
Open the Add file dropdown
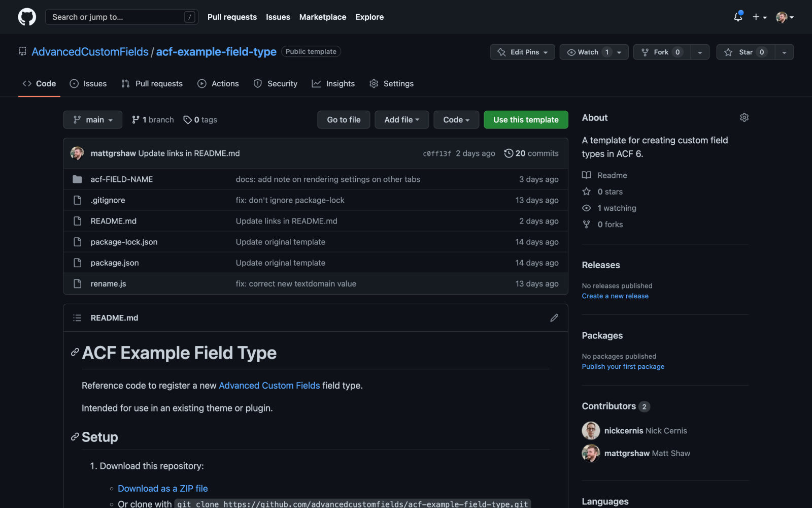tap(401, 119)
